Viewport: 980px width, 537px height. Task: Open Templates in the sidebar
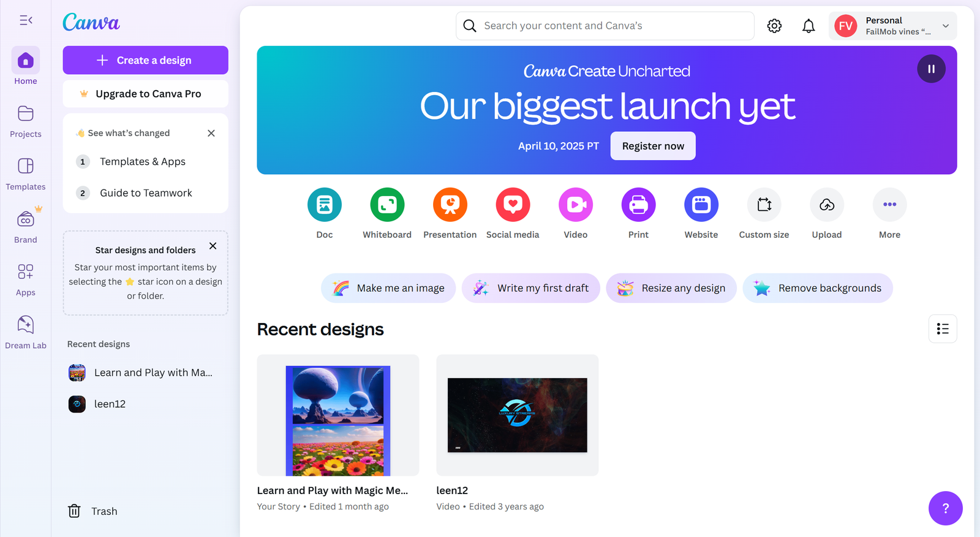click(26, 174)
